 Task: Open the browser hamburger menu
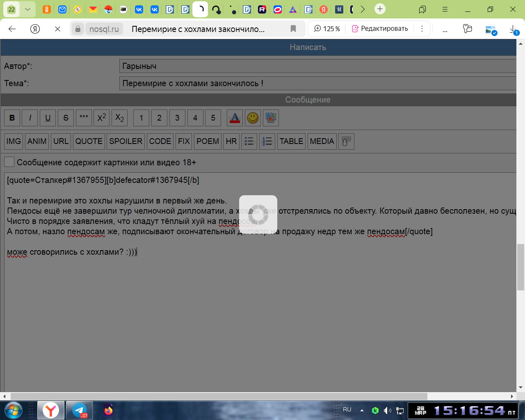(x=445, y=9)
